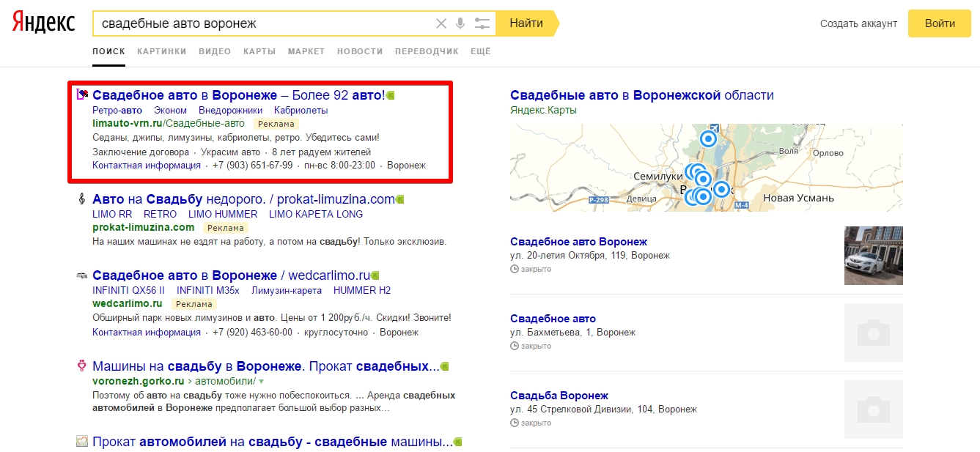
Task: Click the rightmost map pin on the map
Action: click(x=721, y=189)
